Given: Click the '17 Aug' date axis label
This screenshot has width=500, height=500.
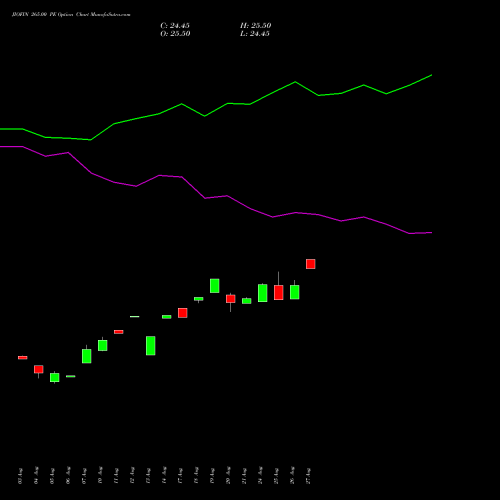Looking at the screenshot, I should 181,476.
